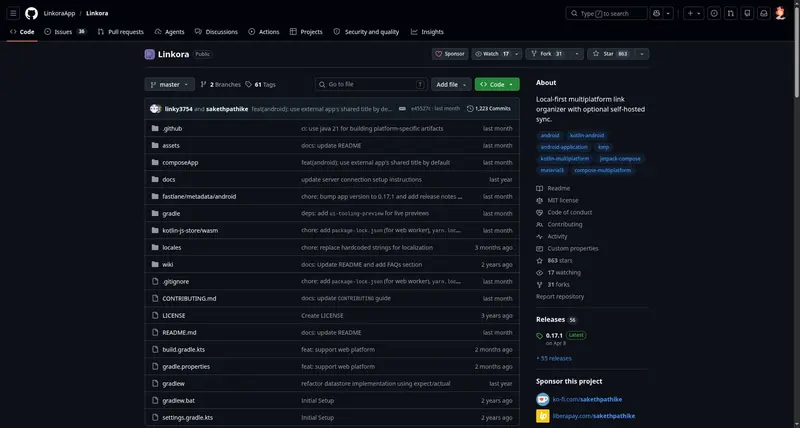The height and width of the screenshot is (428, 800).
Task: Click the Go to file input
Action: point(371,84)
